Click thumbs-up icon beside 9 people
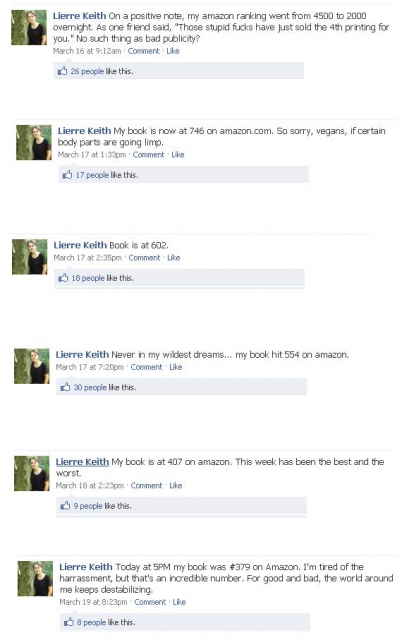 [x=65, y=506]
